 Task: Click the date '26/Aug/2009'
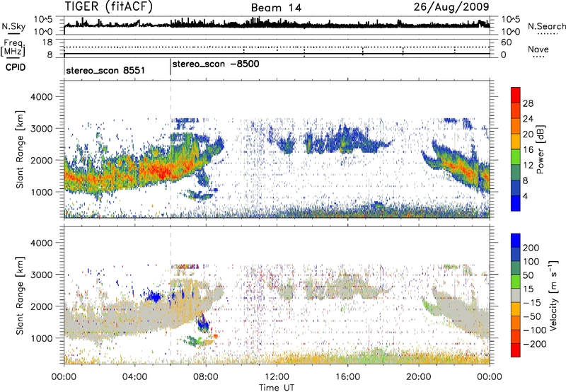click(x=451, y=6)
